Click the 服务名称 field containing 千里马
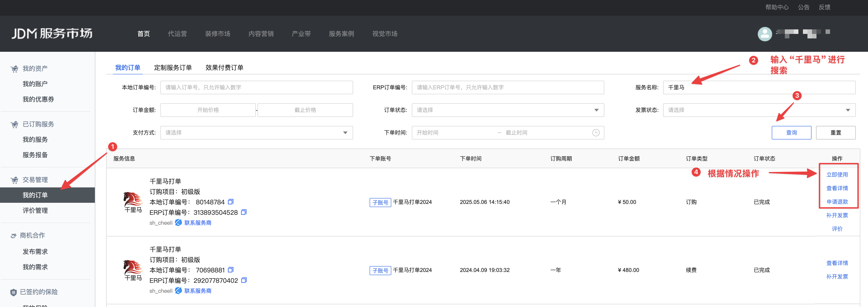868x307 pixels. (759, 88)
